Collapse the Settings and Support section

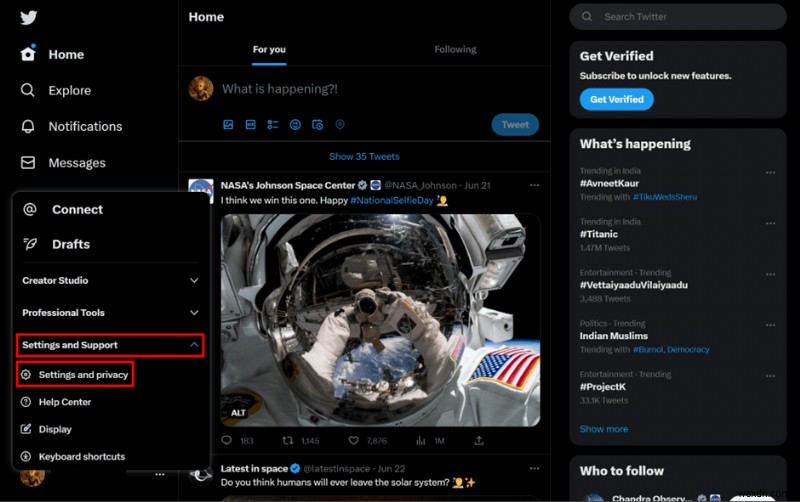tap(110, 345)
